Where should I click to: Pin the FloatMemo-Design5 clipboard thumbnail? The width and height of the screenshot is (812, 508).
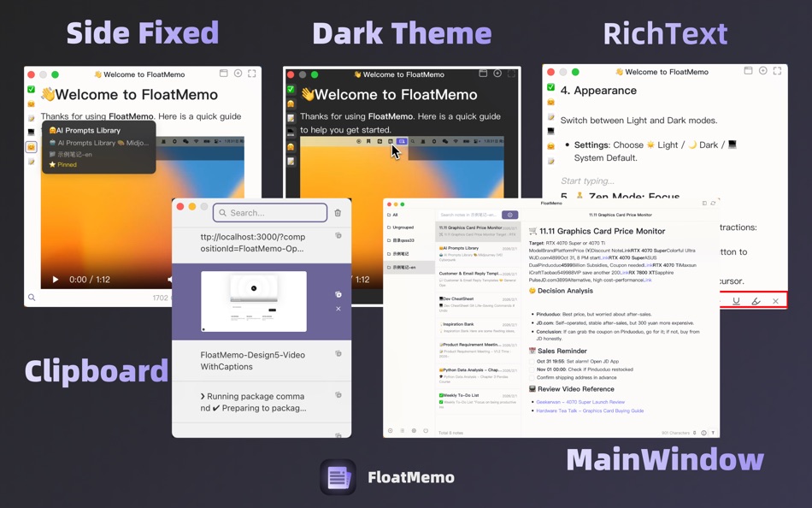[x=338, y=294]
